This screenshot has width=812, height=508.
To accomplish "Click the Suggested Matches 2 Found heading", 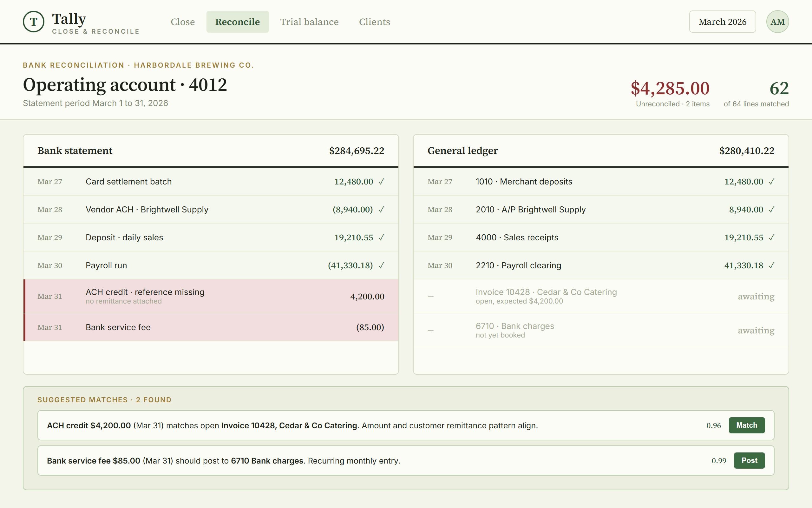I will coord(104,400).
